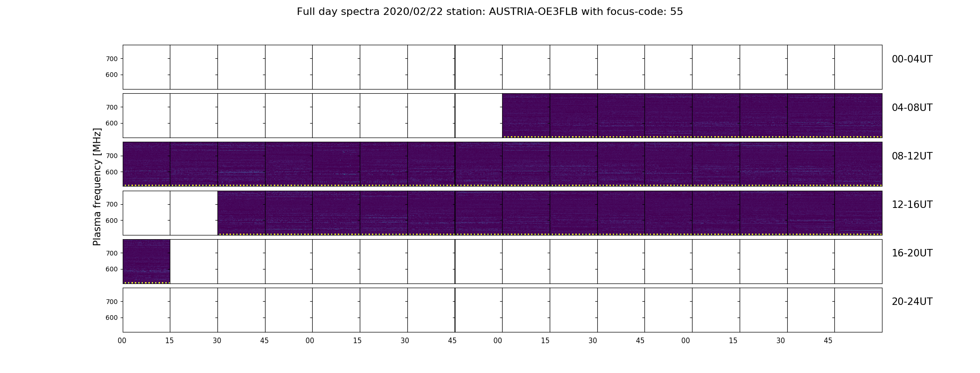Click the "20-24UT" row label
This screenshot has height=373, width=980.
912,302
